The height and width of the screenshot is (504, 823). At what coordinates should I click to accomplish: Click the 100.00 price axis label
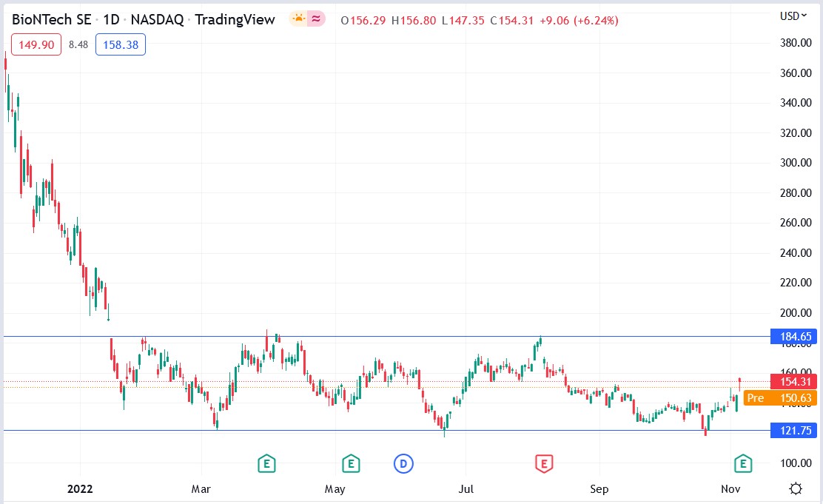pos(796,463)
